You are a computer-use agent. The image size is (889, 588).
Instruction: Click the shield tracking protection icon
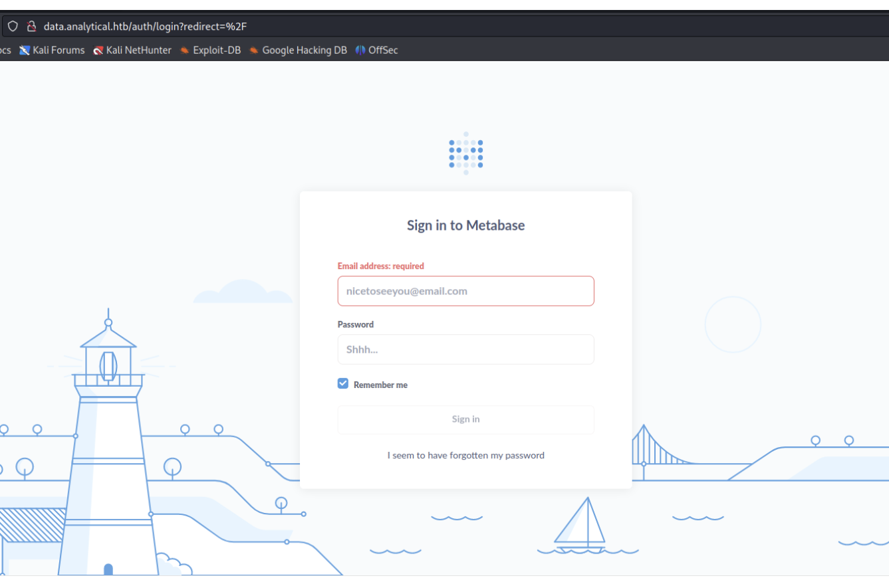click(13, 27)
